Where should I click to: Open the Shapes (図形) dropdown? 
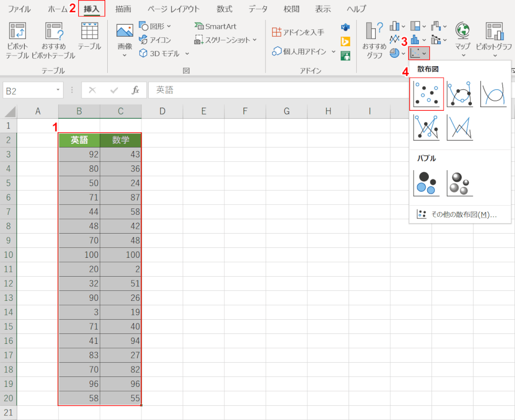[x=155, y=26]
